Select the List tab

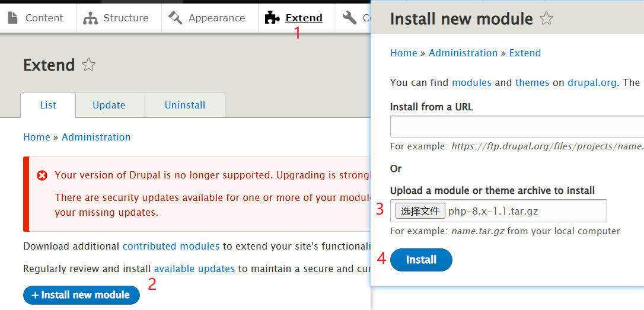[48, 105]
